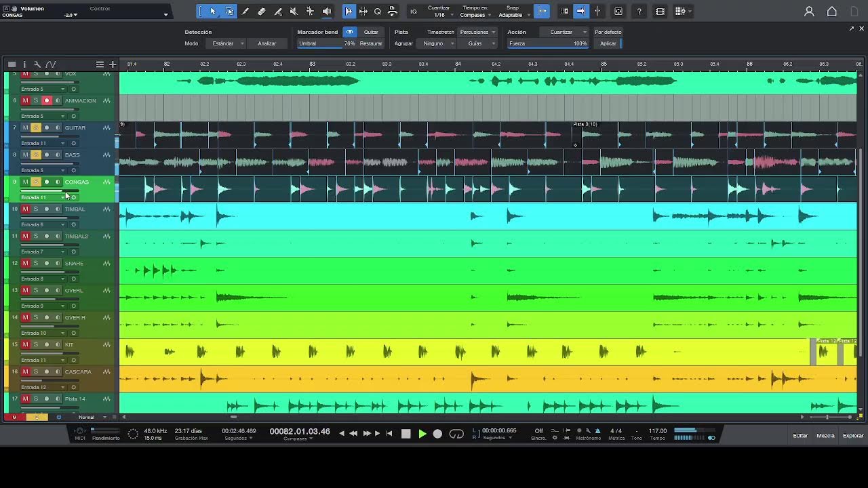Return to zero transport button
The height and width of the screenshot is (488, 868).
[x=389, y=434]
